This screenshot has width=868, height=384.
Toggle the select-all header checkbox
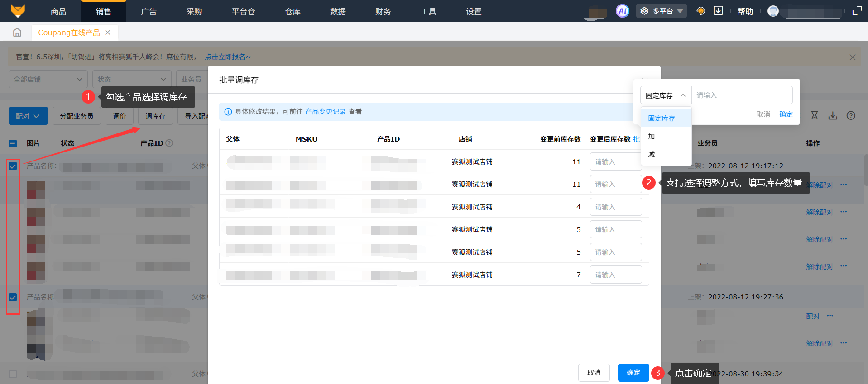point(13,143)
